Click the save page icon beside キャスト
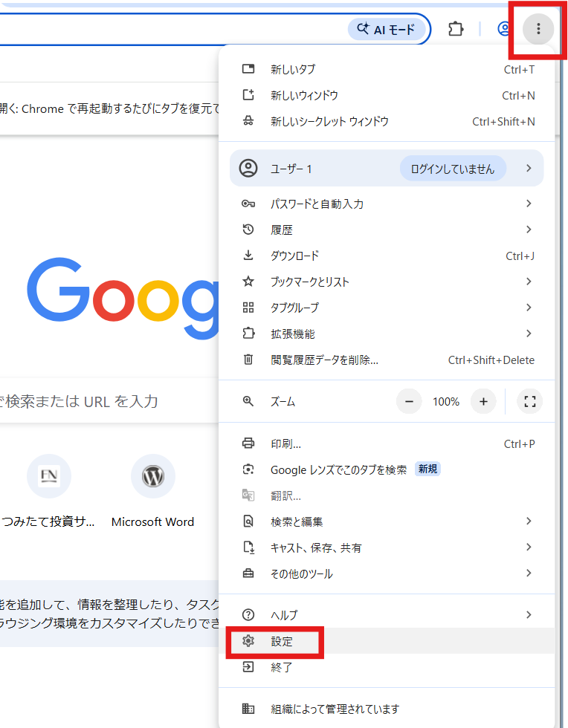The image size is (568, 728). 248,547
